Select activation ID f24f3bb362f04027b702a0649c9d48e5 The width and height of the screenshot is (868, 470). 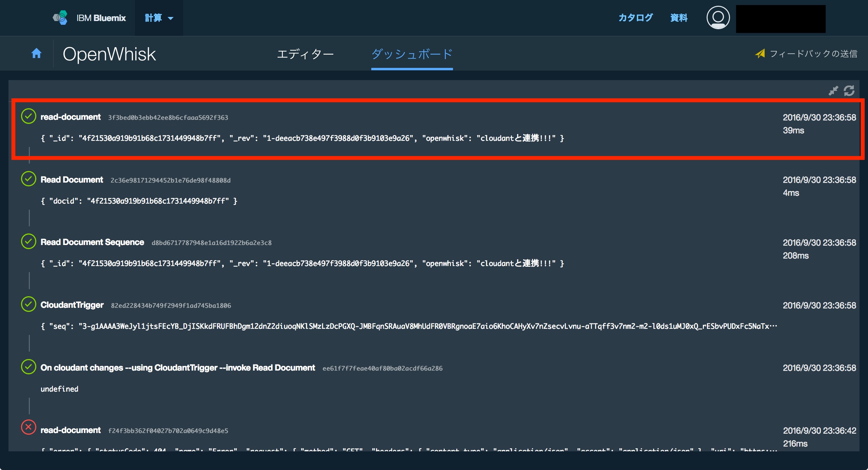tap(168, 431)
